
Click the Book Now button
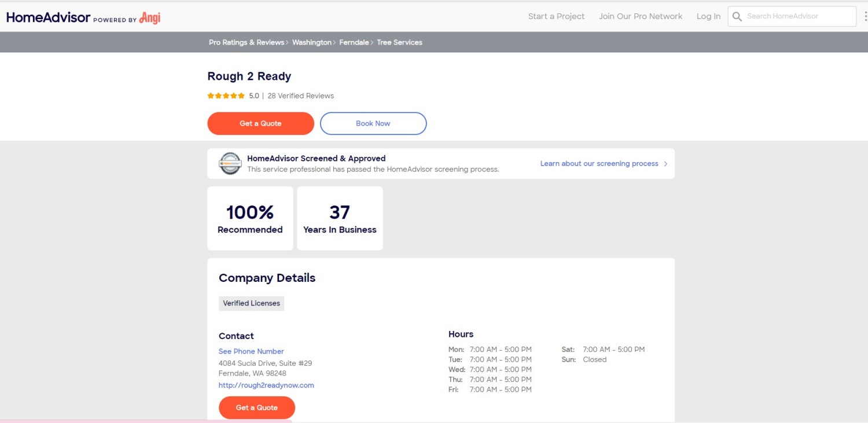373,123
